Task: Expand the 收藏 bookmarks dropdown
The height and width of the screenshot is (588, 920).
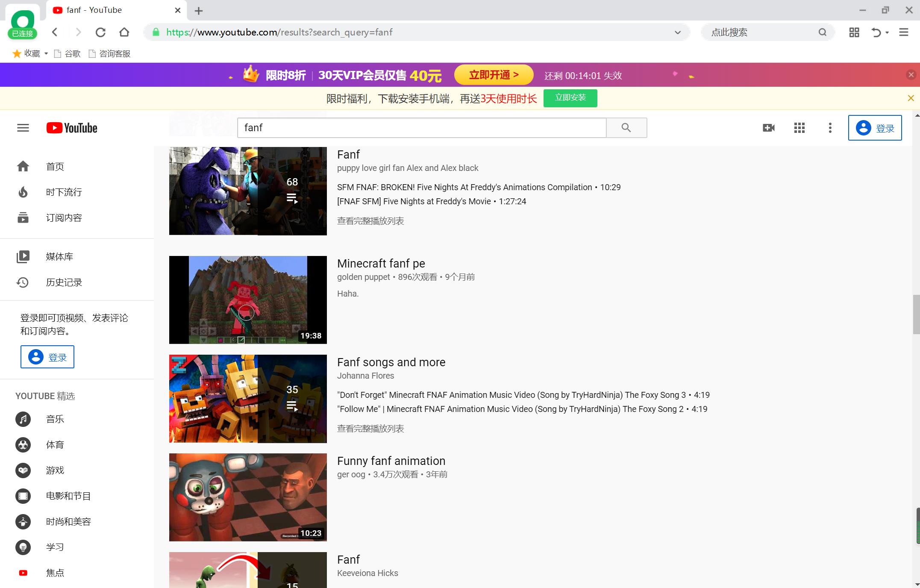Action: pos(46,54)
